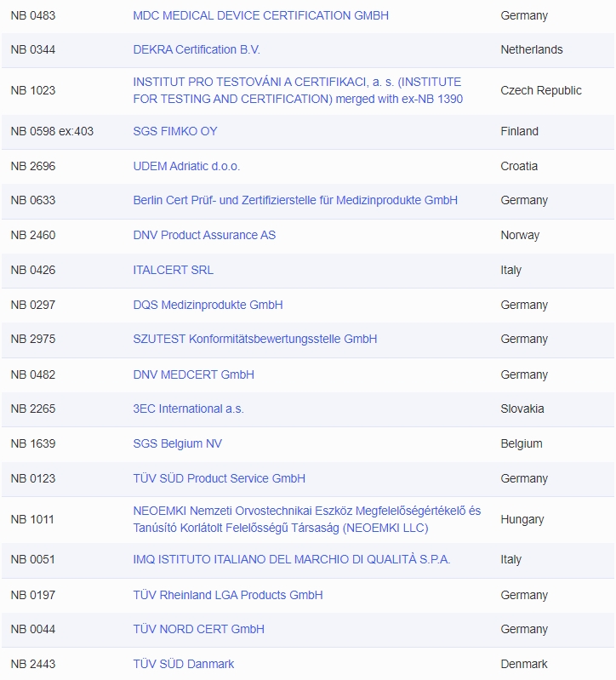Open MDC MEDICAL DEVICE CERTIFICATION GMBH link
Screen dimensions: 616x680
pos(260,15)
